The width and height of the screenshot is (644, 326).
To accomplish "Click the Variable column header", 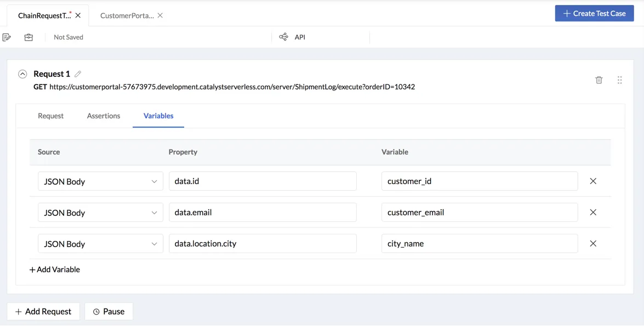I will (395, 152).
